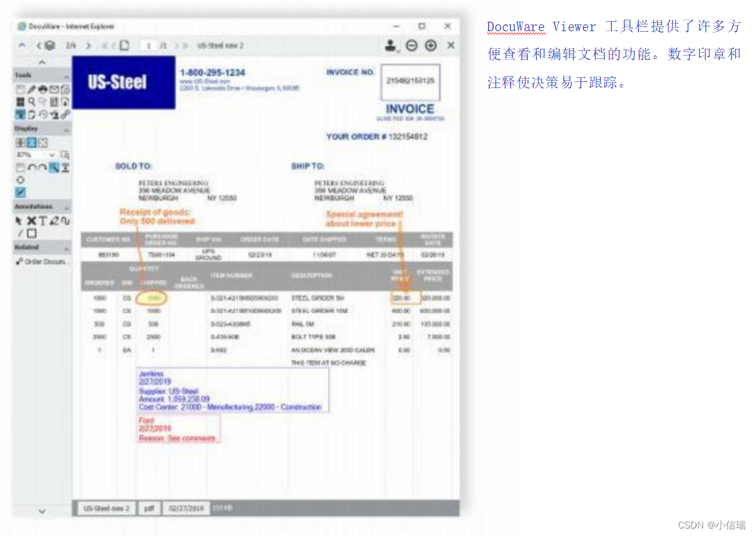
Task: Select the highlighted fit-to-width display icon
Action: [31, 142]
